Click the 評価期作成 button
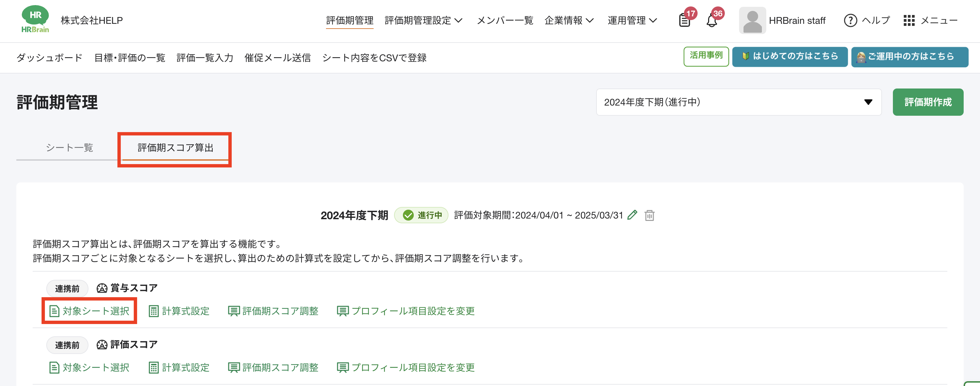Image resolution: width=980 pixels, height=386 pixels. click(x=928, y=102)
